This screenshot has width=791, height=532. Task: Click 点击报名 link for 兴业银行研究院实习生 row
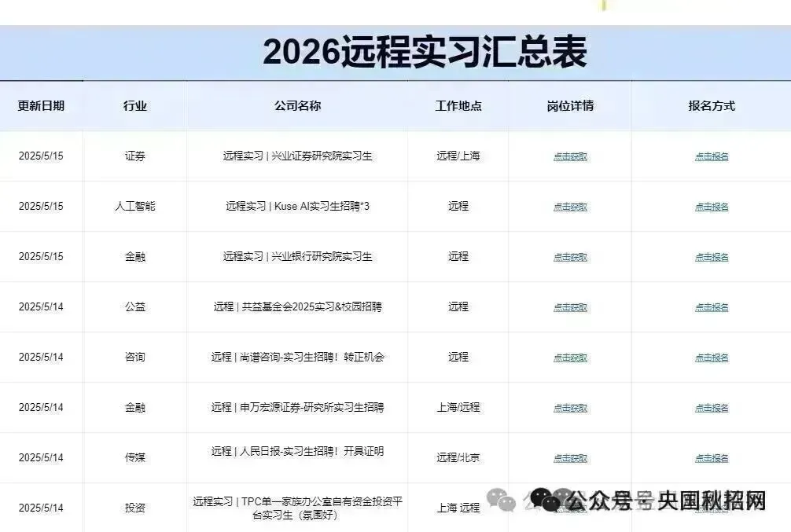712,257
